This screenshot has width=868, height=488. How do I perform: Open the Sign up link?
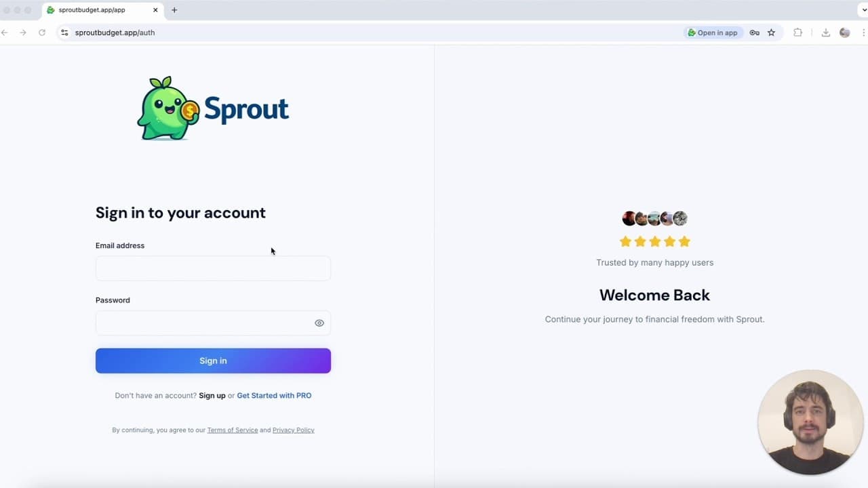point(212,395)
